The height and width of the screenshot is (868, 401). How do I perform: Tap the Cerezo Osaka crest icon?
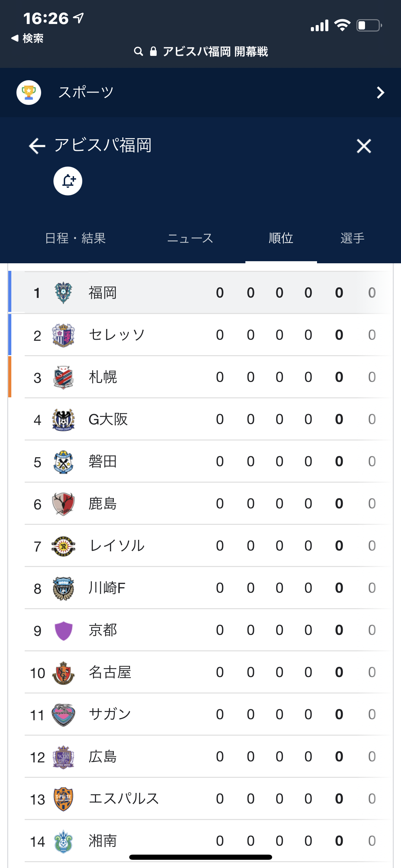tap(63, 335)
